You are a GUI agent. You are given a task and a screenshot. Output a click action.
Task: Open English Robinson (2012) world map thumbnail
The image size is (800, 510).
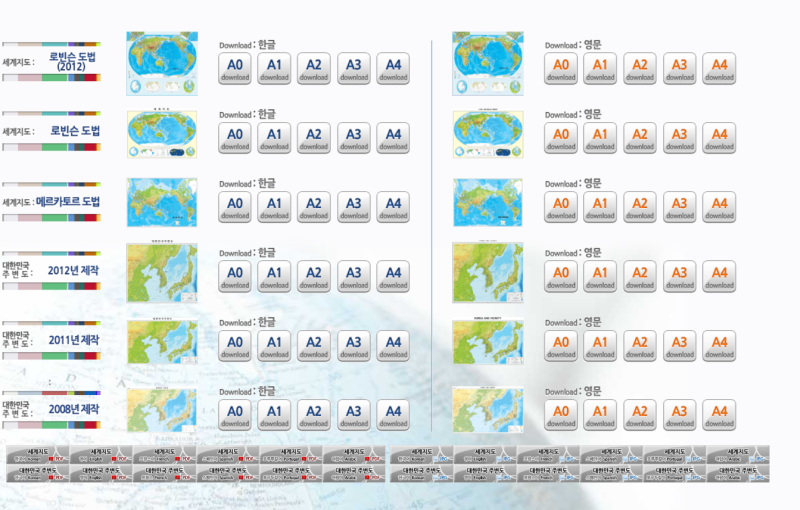(x=488, y=64)
